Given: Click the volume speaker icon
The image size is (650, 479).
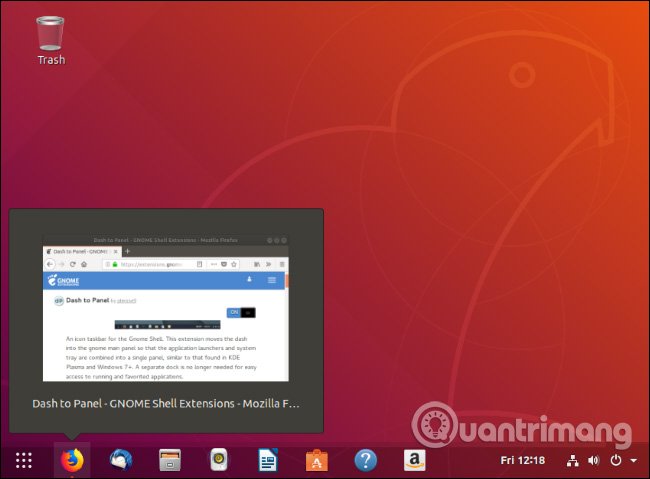Looking at the screenshot, I should pos(594,460).
